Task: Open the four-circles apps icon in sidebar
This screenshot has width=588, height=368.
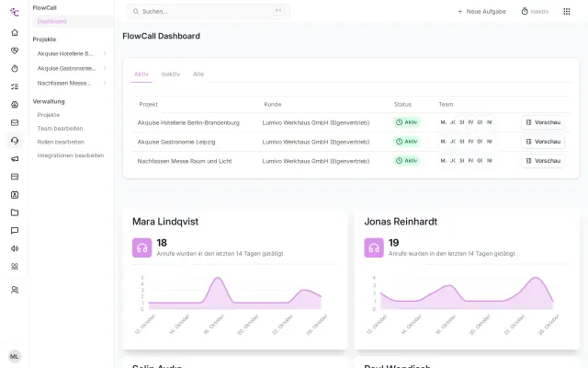Action: (15, 267)
